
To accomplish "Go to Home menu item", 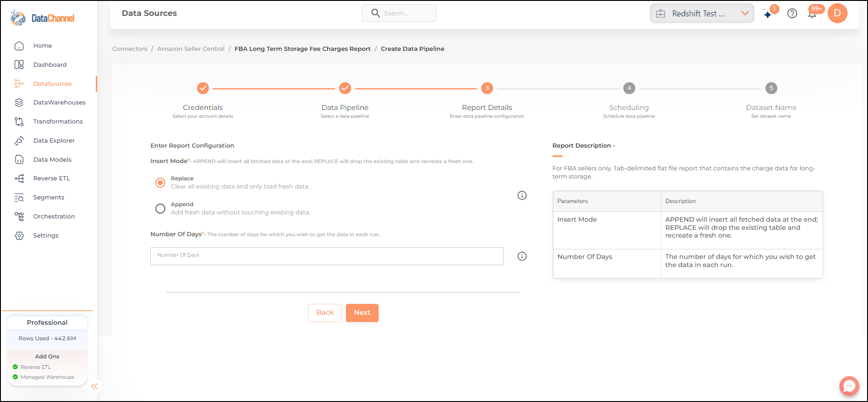I will click(42, 46).
